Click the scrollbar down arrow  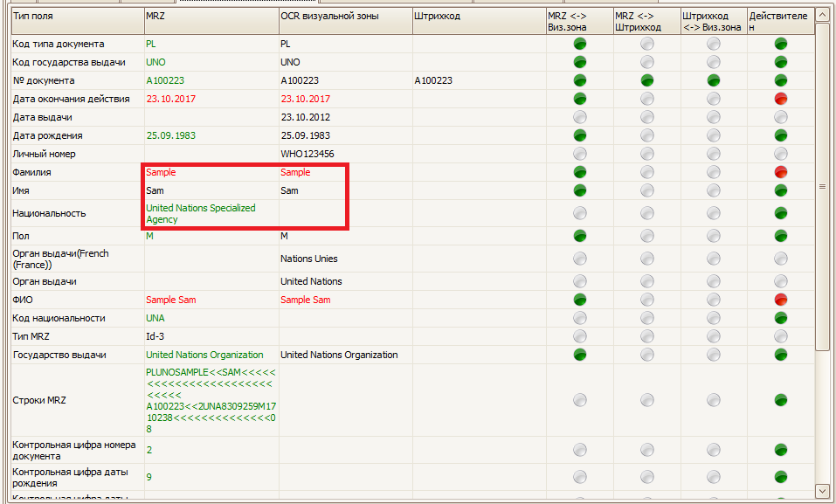[x=822, y=491]
